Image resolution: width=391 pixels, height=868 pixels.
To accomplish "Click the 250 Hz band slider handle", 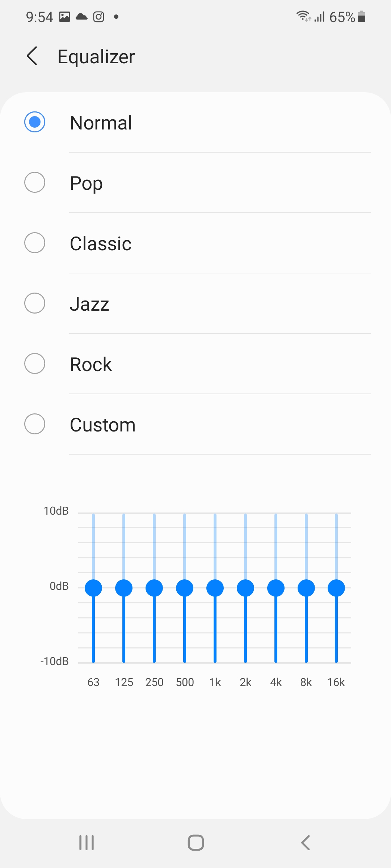I will pyautogui.click(x=154, y=588).
